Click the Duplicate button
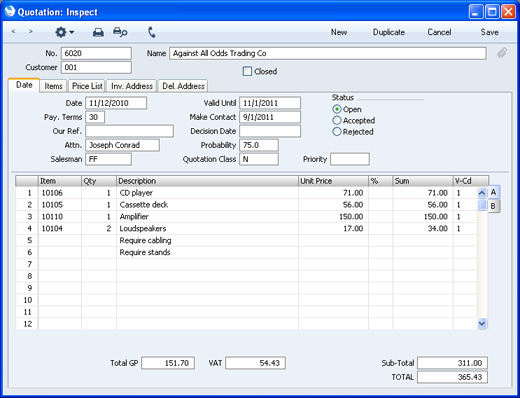Image resolution: width=520 pixels, height=398 pixels. point(389,32)
